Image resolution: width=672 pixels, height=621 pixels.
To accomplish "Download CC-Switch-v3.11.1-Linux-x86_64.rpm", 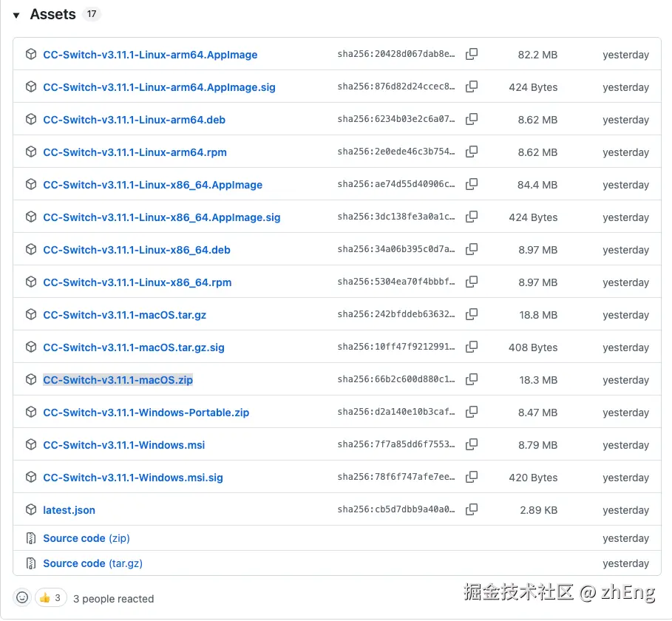I will click(138, 282).
